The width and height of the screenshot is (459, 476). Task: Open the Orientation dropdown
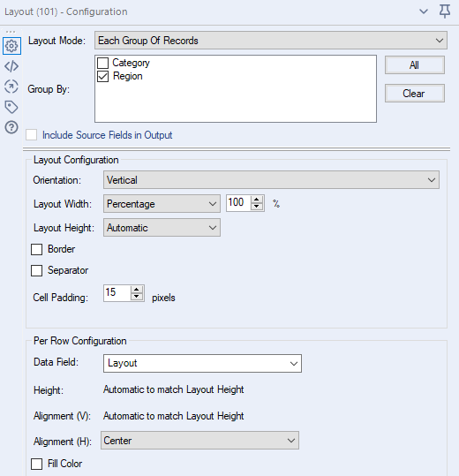point(271,180)
